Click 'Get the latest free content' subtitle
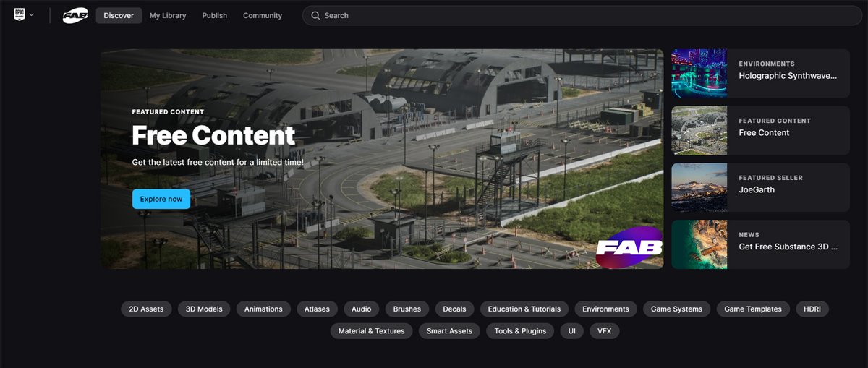This screenshot has width=868, height=368. pyautogui.click(x=218, y=163)
